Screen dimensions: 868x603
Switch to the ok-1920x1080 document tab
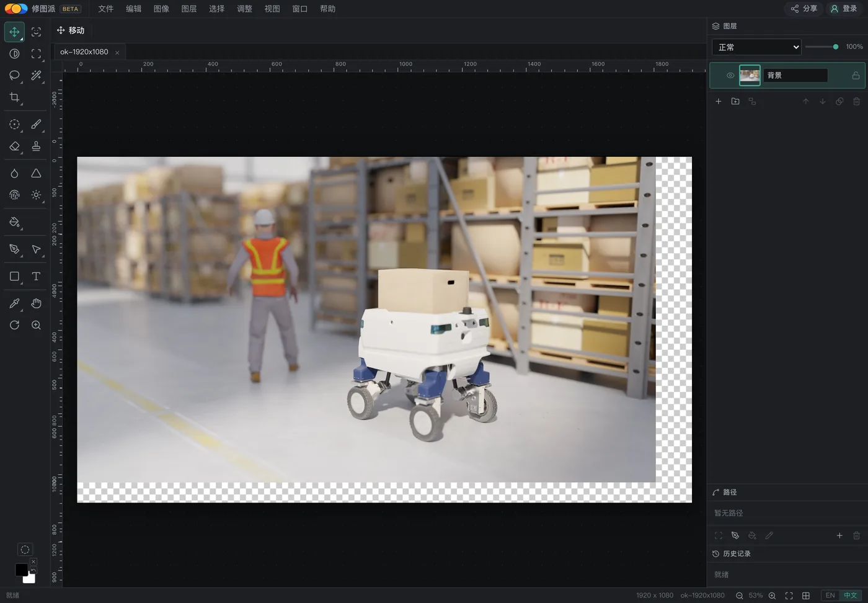pos(84,52)
